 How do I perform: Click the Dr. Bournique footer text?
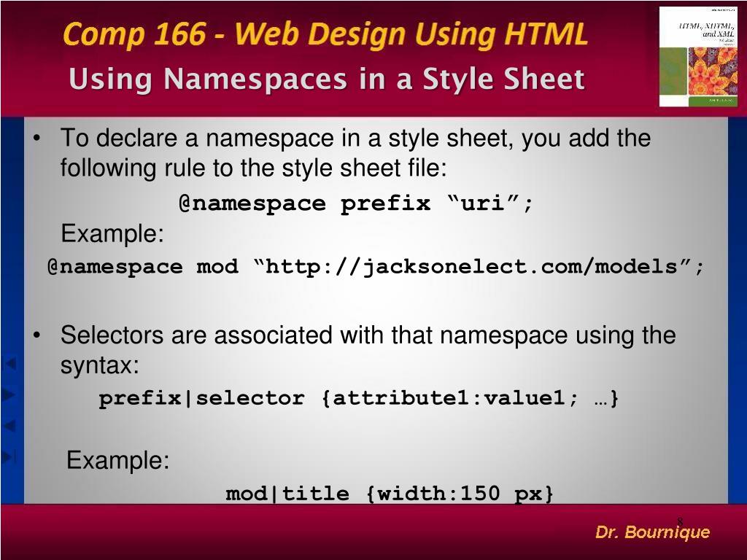pos(652,532)
